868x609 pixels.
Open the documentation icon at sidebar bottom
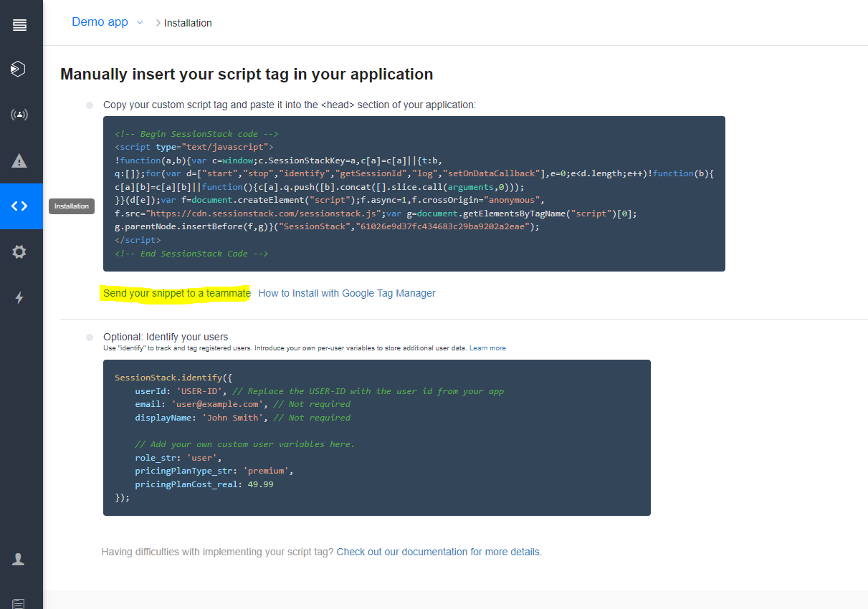(x=19, y=603)
